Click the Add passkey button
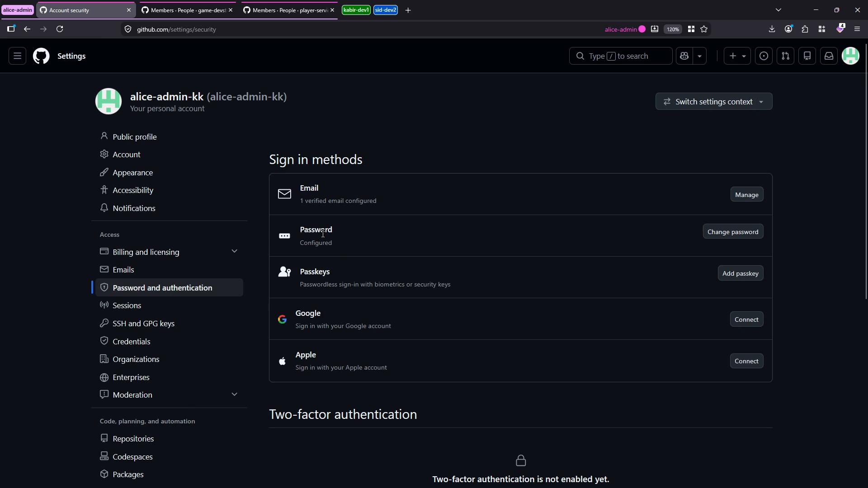 point(741,273)
